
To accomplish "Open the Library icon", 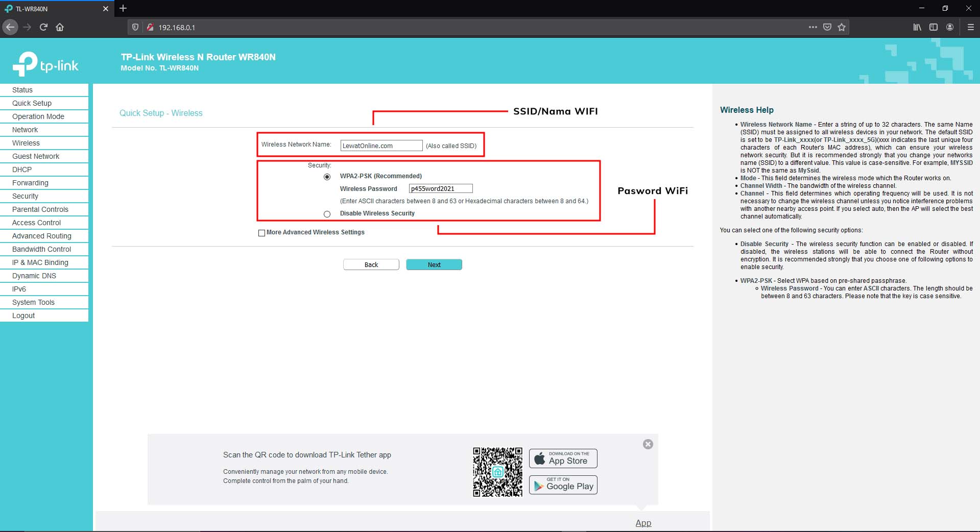I will point(917,27).
